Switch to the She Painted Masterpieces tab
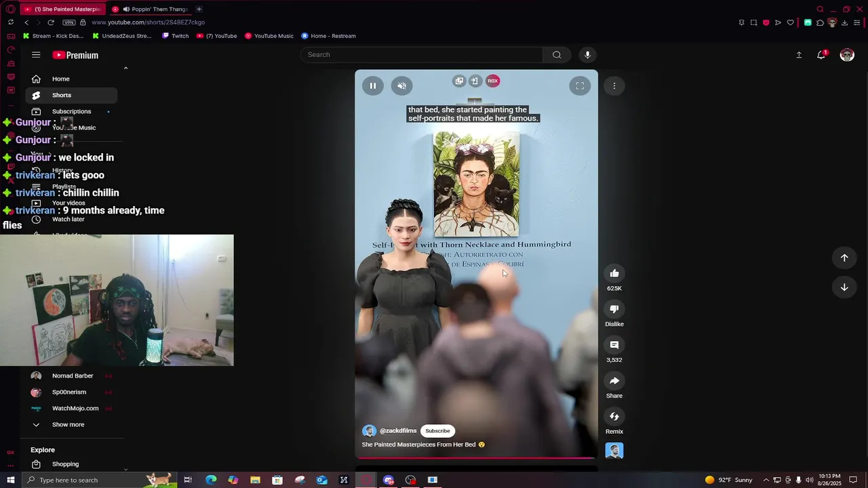 [x=62, y=9]
